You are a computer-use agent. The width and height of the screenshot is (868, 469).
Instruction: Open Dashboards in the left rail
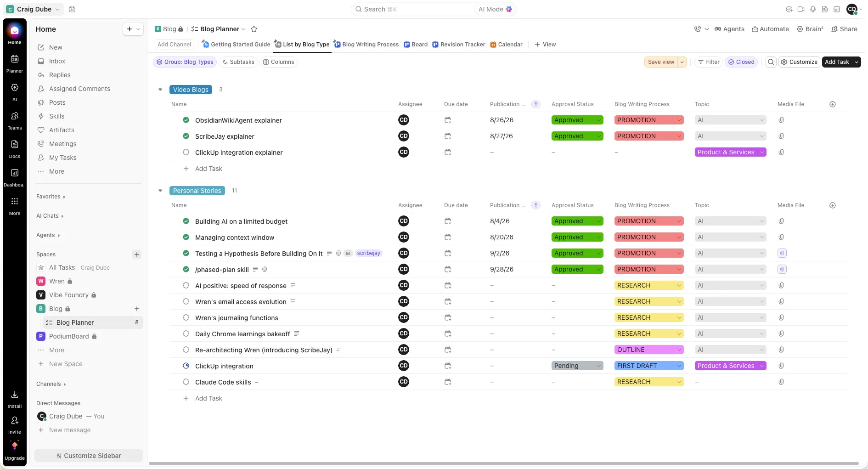click(x=15, y=177)
